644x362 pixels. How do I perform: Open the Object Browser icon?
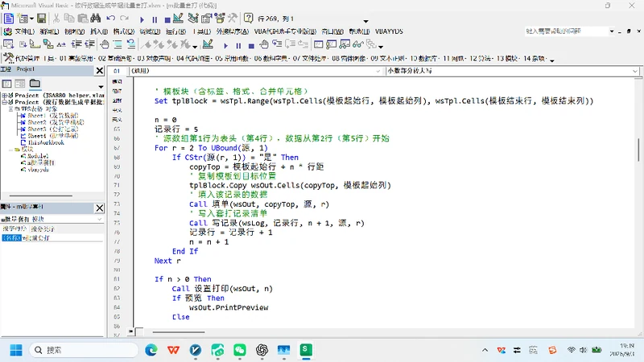point(219,19)
